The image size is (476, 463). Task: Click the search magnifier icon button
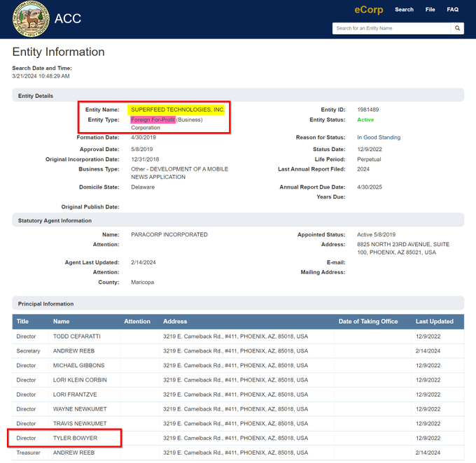point(458,29)
